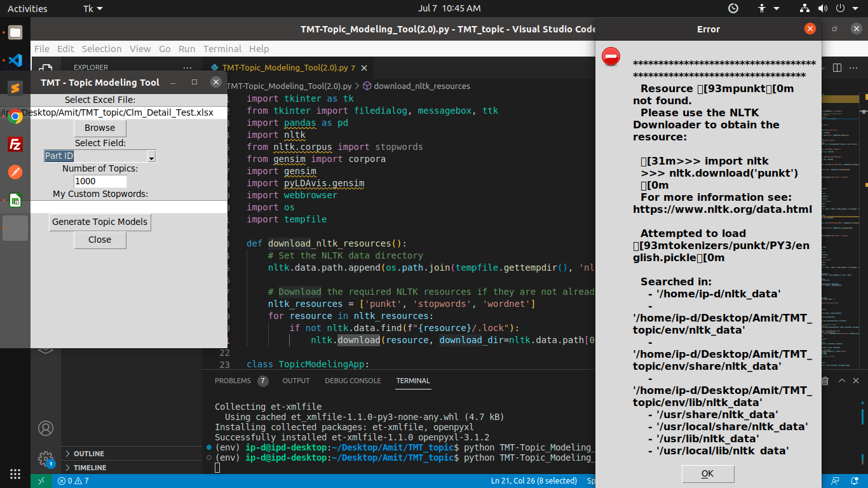Open the VS Code Accounts icon
Viewport: 868px width, 488px height.
pyautogui.click(x=46, y=428)
